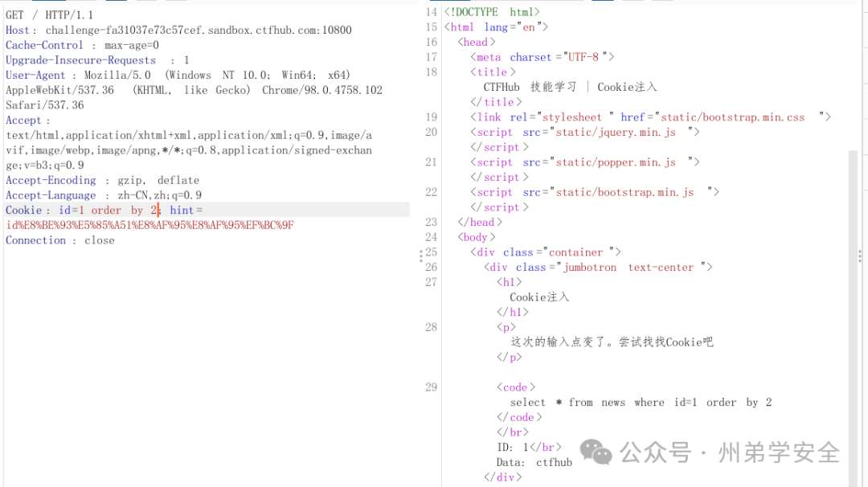Click the closing "</h1>" tag
868x487 pixels.
tap(513, 312)
